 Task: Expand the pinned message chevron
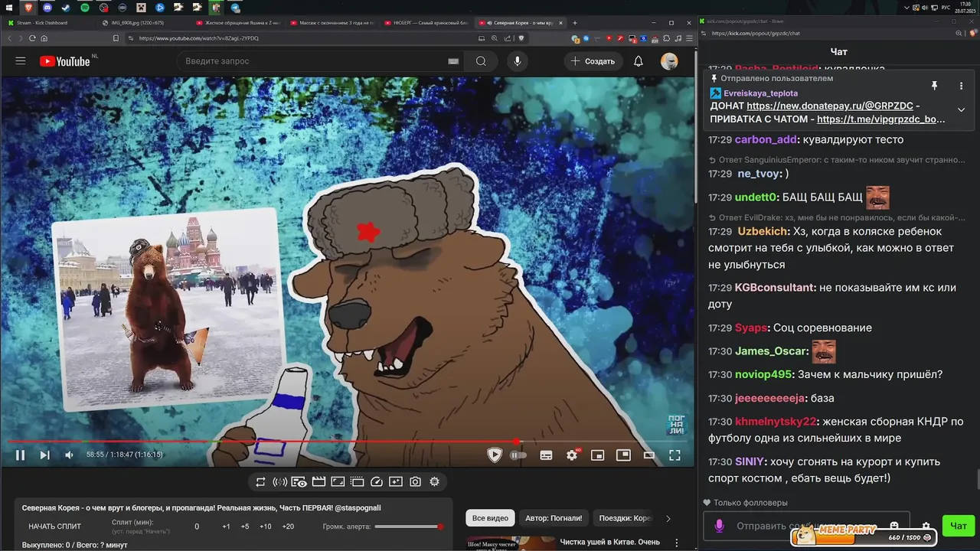pyautogui.click(x=961, y=109)
